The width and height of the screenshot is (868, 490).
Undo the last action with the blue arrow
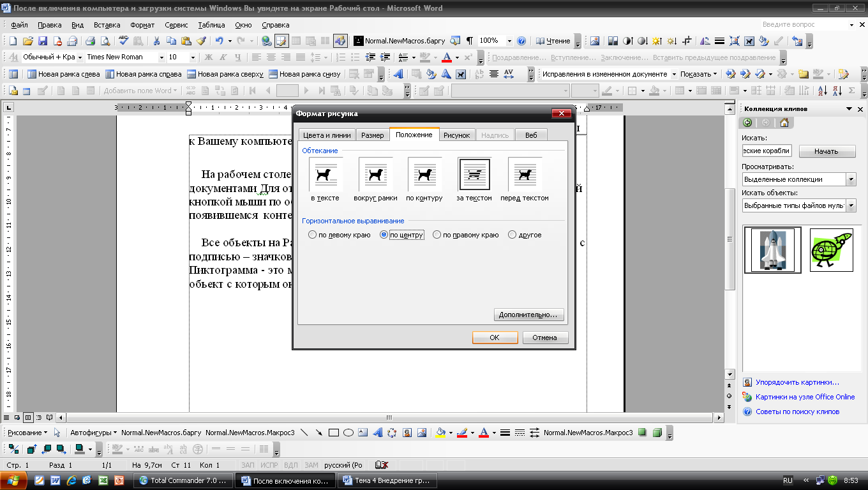pyautogui.click(x=219, y=41)
